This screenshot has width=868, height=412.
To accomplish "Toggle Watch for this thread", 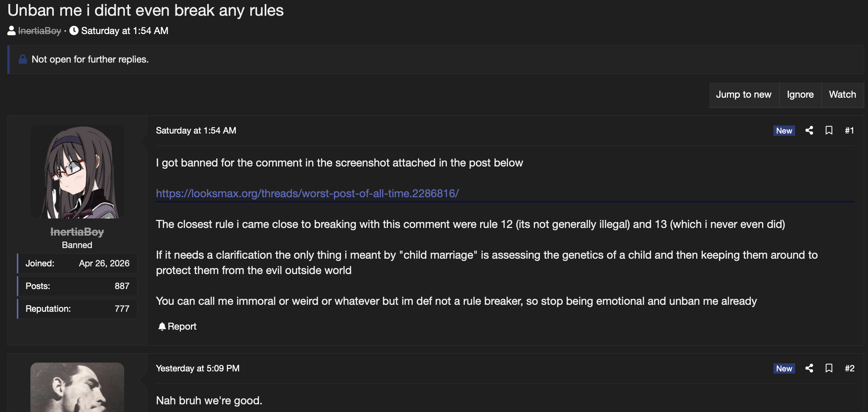I will (842, 94).
